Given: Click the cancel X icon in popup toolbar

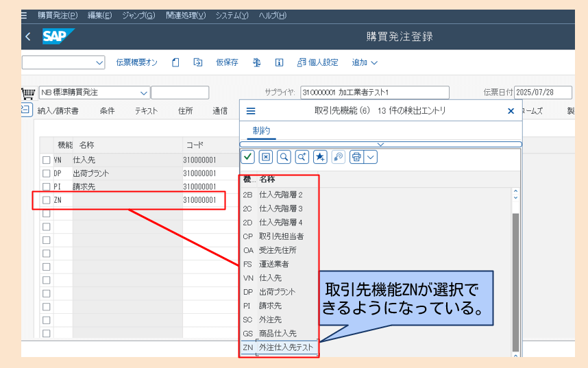Looking at the screenshot, I should 266,157.
